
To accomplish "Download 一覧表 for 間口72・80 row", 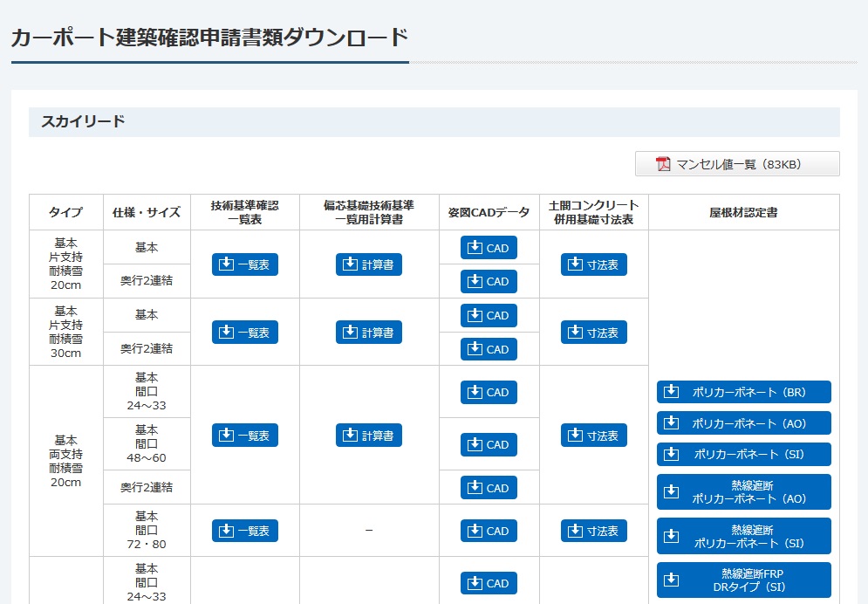I will [x=244, y=531].
